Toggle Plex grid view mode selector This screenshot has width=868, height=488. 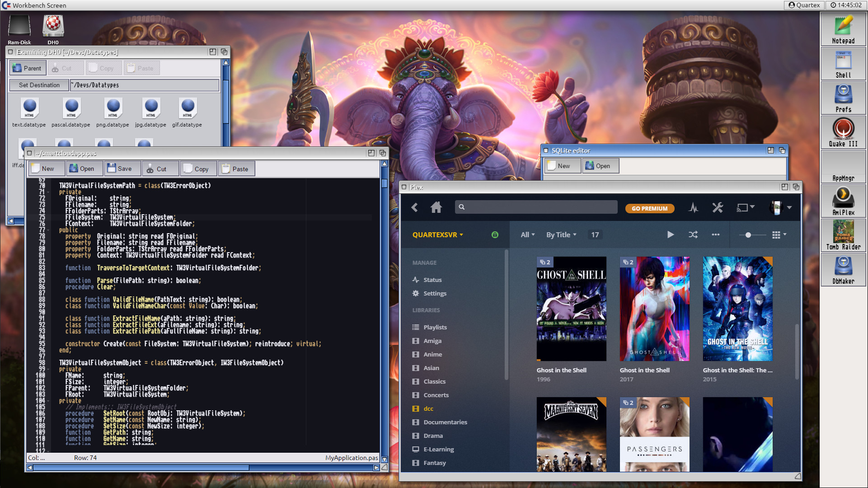pos(779,235)
